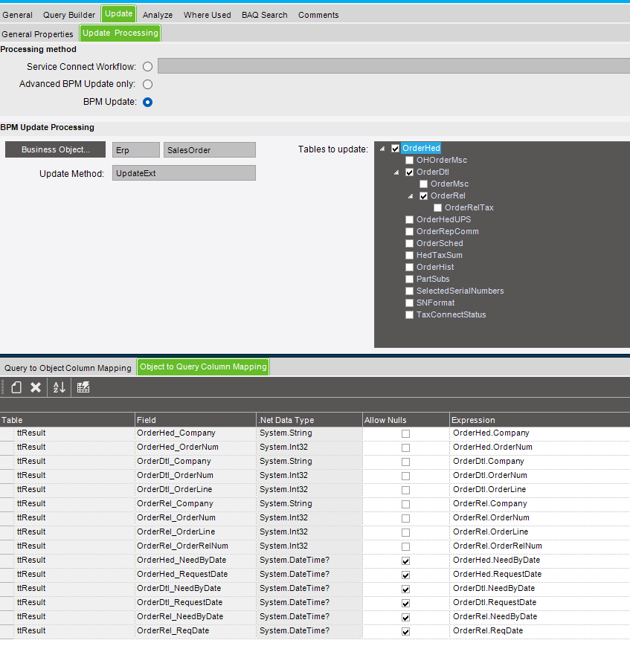Uncheck Allow Nulls for OrderRel_ReqDate row
The height and width of the screenshot is (672, 630).
405,632
